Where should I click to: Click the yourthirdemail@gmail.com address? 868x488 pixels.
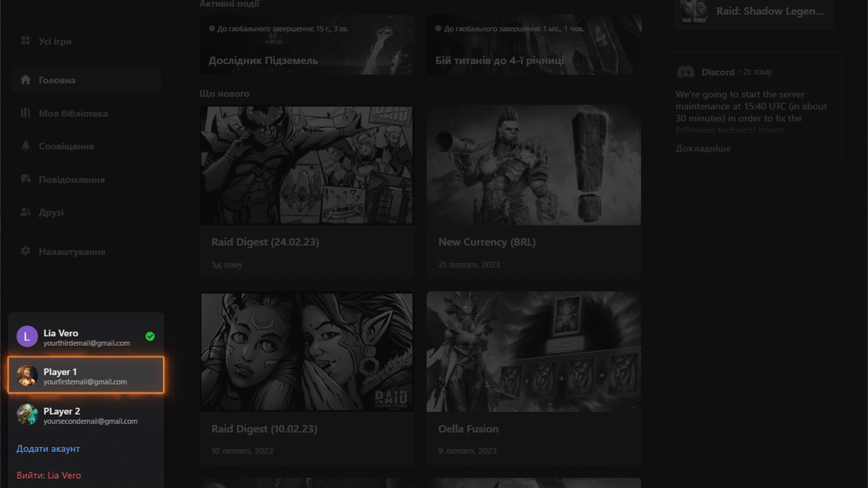87,343
